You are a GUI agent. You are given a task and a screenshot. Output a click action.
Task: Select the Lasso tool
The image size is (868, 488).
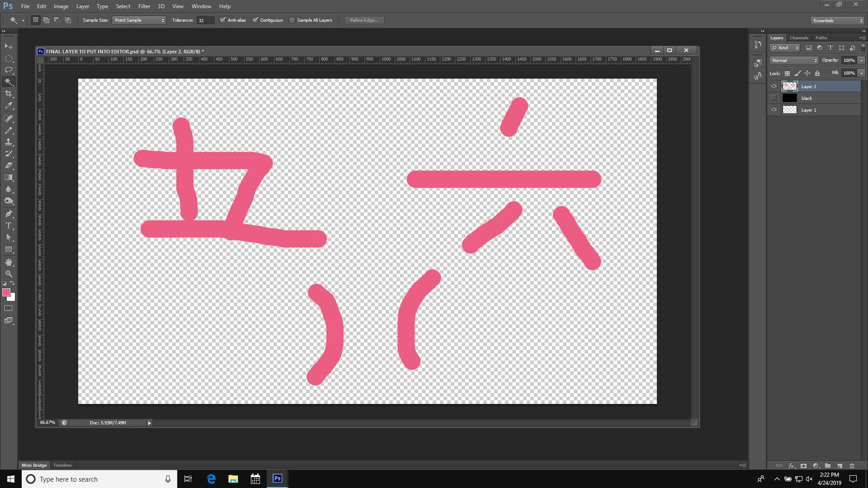tap(9, 70)
